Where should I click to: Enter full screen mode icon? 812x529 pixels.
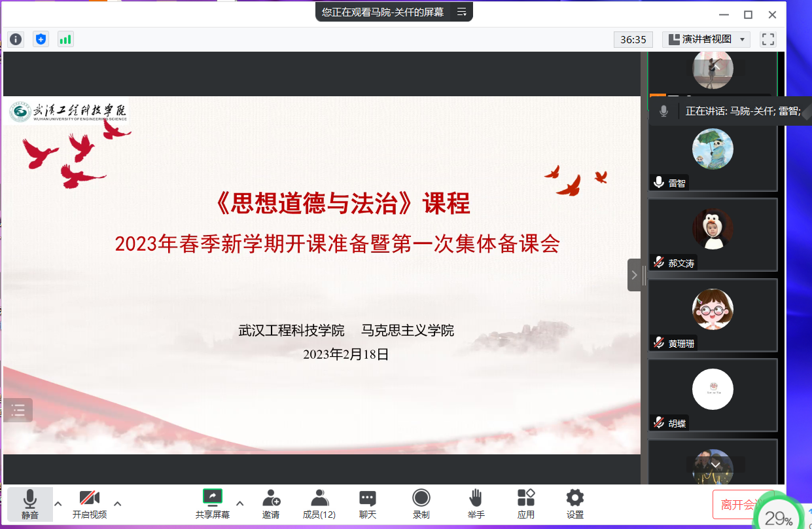click(768, 39)
